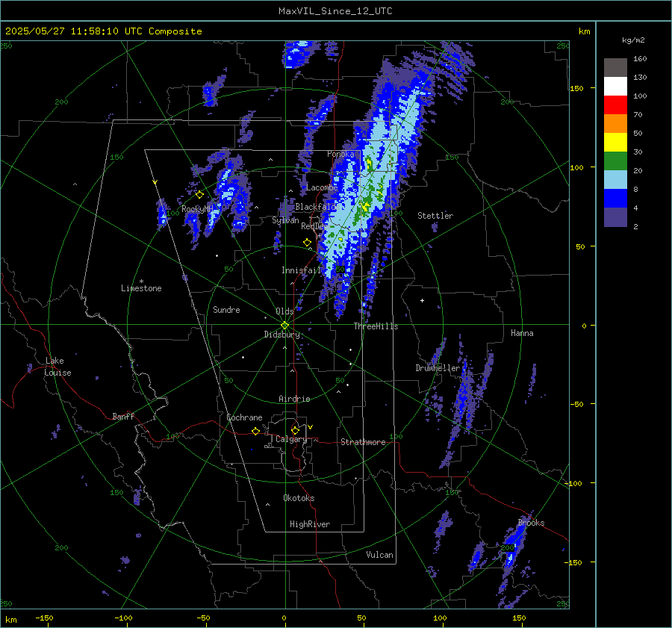Click the grey 160 kg/m2 legend swatch
This screenshot has width=672, height=628.
click(615, 68)
